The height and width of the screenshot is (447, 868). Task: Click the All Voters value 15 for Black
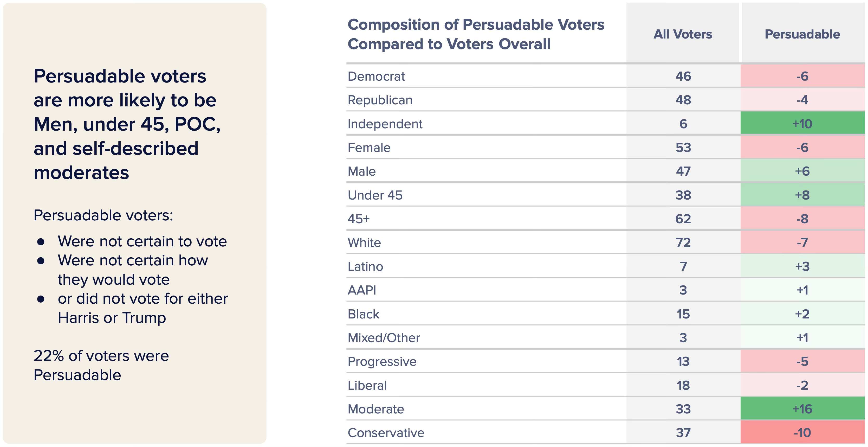click(683, 314)
